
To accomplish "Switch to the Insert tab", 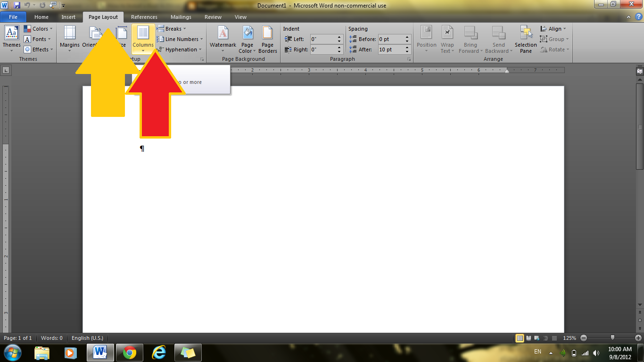I will coord(68,17).
